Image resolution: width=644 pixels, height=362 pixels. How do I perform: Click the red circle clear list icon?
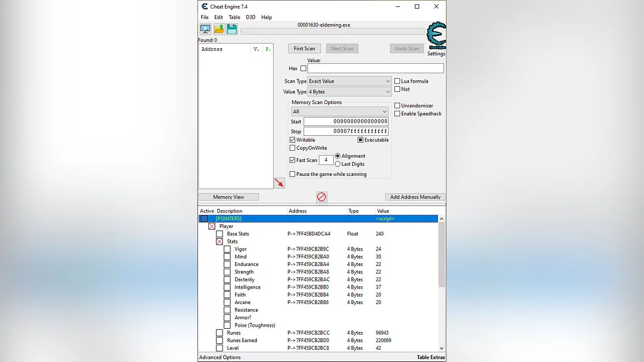321,197
